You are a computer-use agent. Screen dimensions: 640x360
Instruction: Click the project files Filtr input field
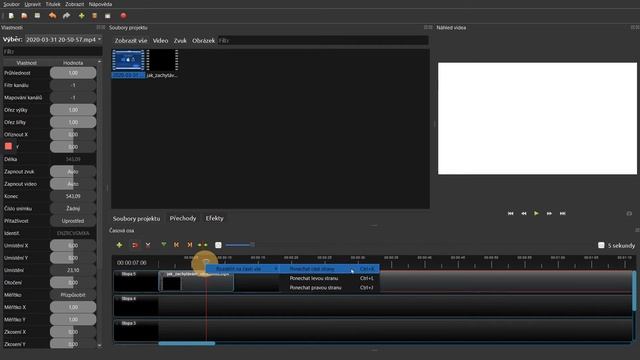[323, 40]
